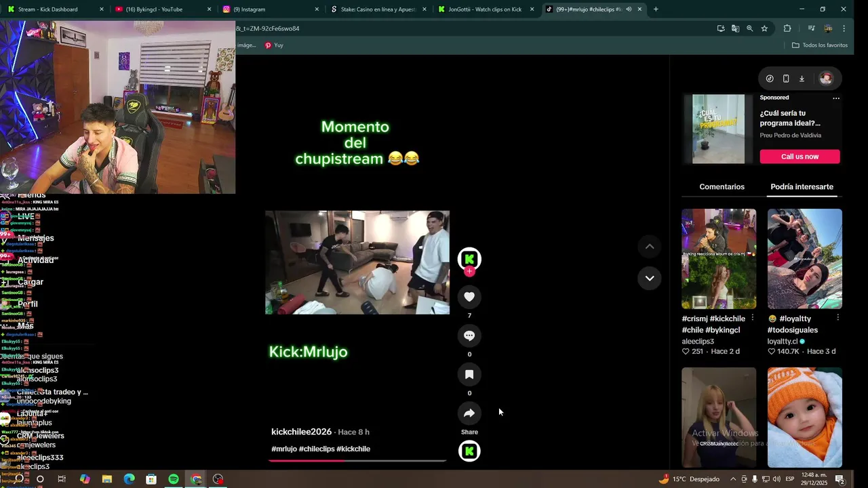868x488 pixels.
Task: Open Spotify from the taskbar
Action: pyautogui.click(x=174, y=479)
